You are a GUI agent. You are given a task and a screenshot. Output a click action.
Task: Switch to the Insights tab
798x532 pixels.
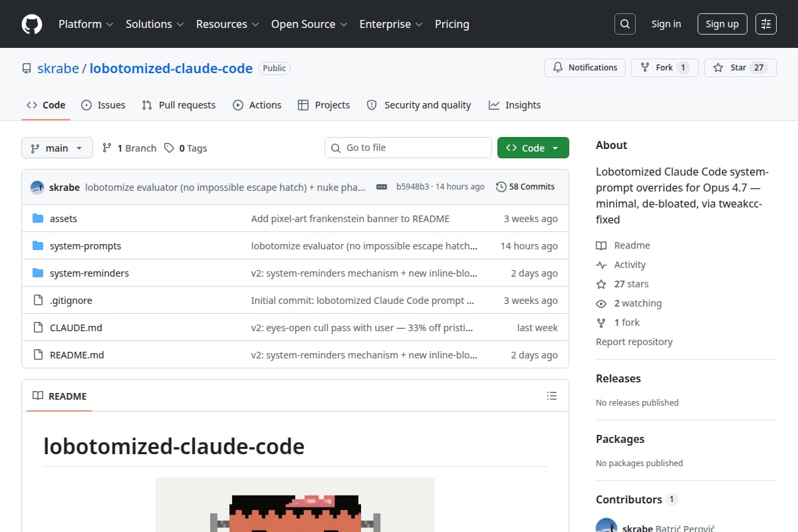point(515,105)
